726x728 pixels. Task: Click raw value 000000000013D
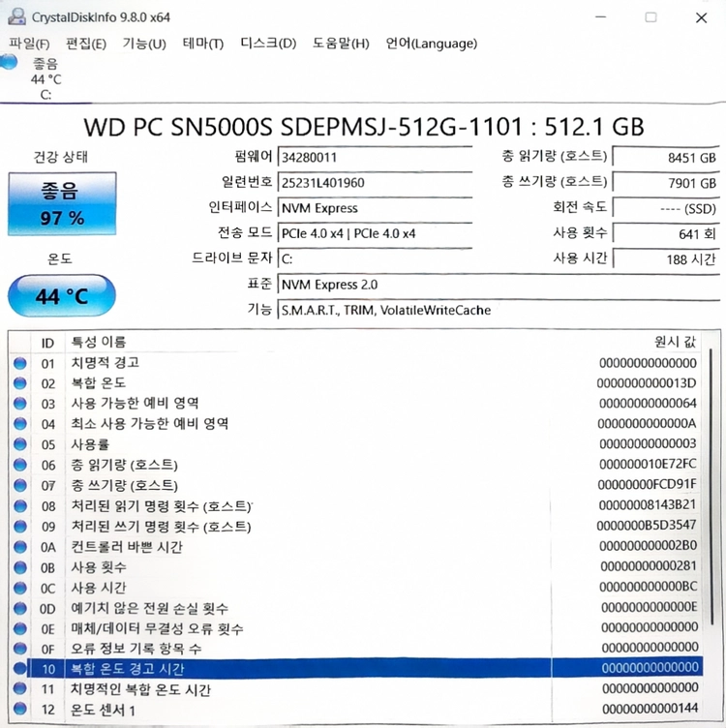(x=647, y=383)
